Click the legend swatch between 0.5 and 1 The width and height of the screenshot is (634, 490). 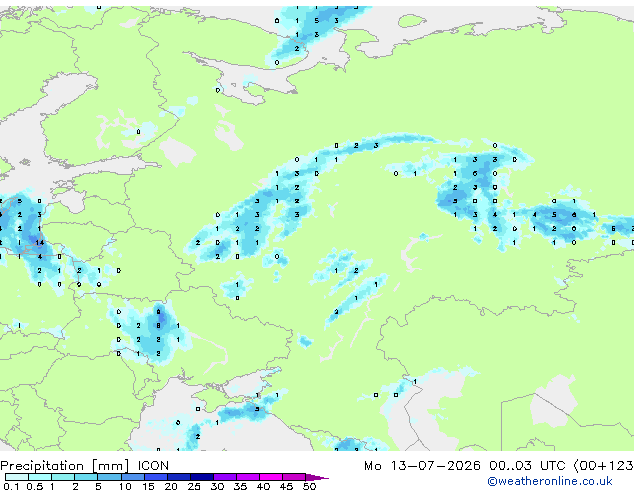40,477
